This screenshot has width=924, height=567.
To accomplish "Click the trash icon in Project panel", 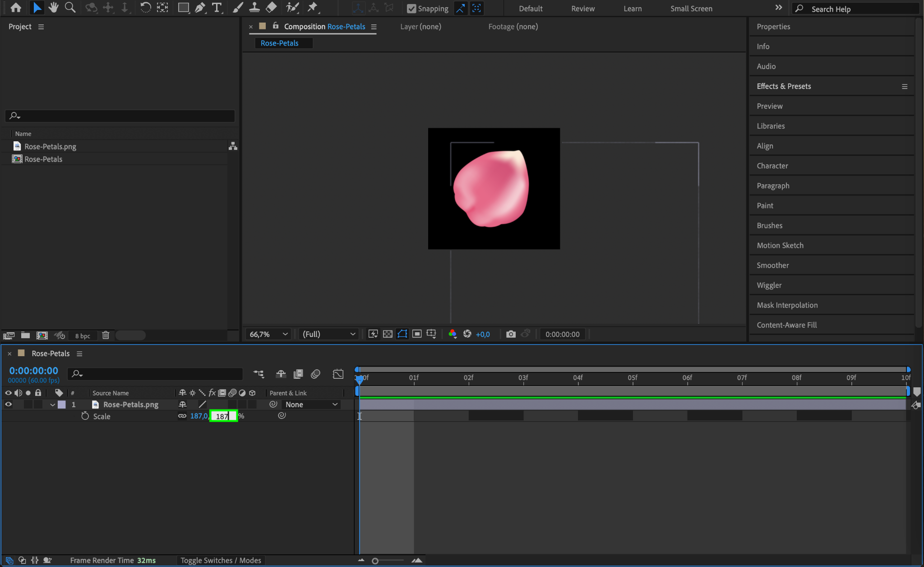I will pos(106,335).
